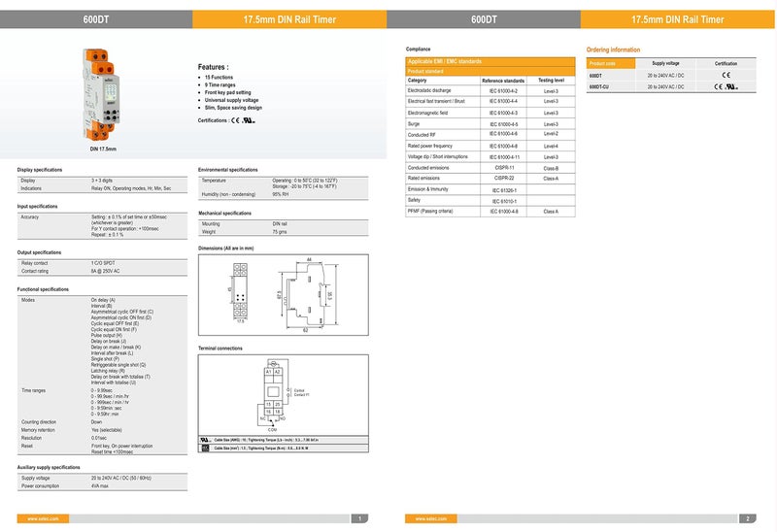Screen dimensions: 777x532
Task: Select the '8A @ 250V AC' contact rating
Action: click(x=105, y=271)
